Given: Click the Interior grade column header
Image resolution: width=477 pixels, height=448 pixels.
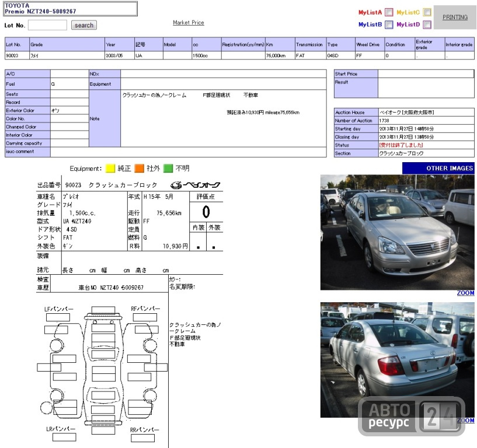Looking at the screenshot, I should pos(459,44).
